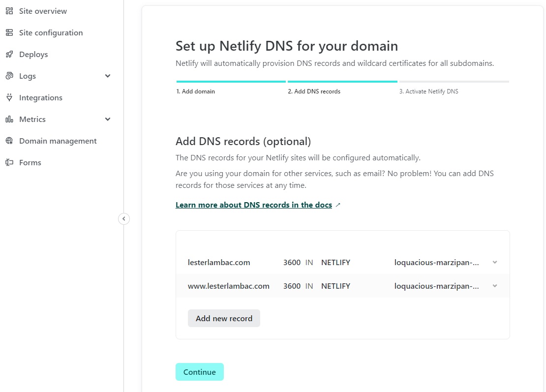Click the 3600 TTL in lesterlambac.com row
The width and height of the screenshot is (546, 392).
click(x=292, y=263)
